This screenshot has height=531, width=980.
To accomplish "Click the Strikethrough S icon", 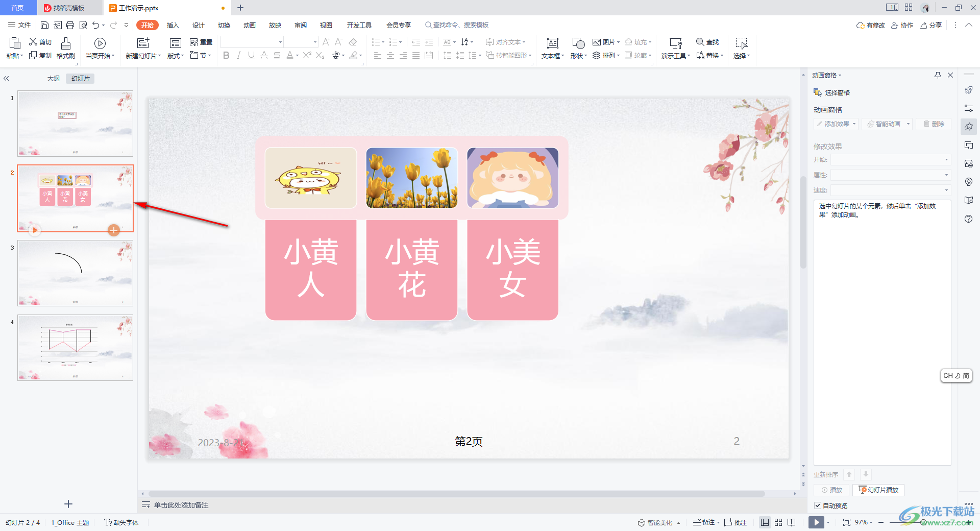I will pos(277,55).
